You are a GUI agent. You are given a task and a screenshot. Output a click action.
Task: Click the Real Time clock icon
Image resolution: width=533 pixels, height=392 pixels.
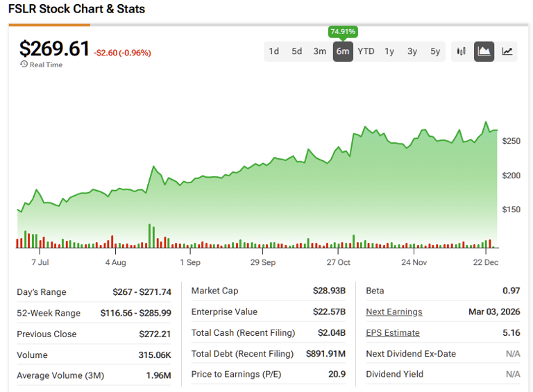(x=24, y=65)
